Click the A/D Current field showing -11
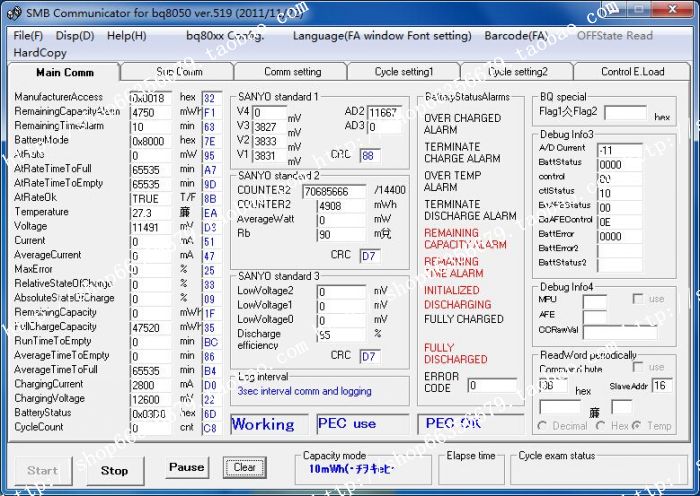Viewport: 700px width, 496px height. 620,150
